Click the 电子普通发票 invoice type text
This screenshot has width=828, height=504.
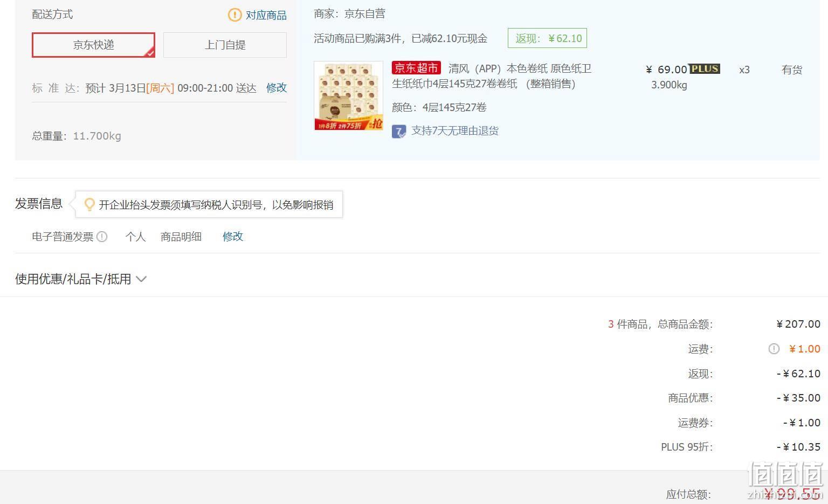click(63, 237)
